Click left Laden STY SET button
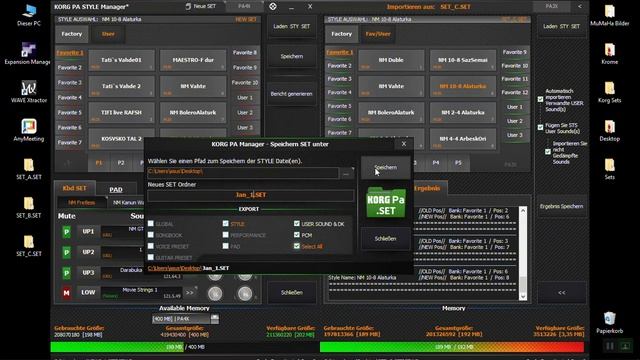This screenshot has width=640, height=360. click(x=291, y=26)
